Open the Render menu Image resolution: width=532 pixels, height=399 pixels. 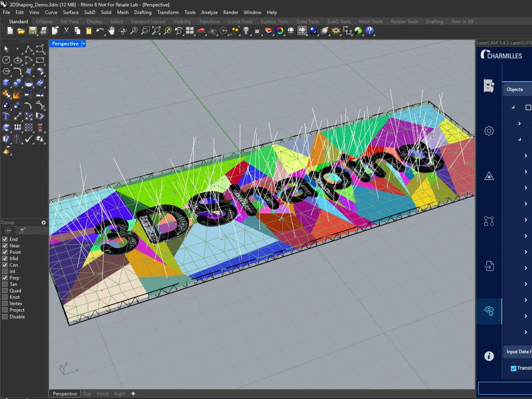coord(231,12)
